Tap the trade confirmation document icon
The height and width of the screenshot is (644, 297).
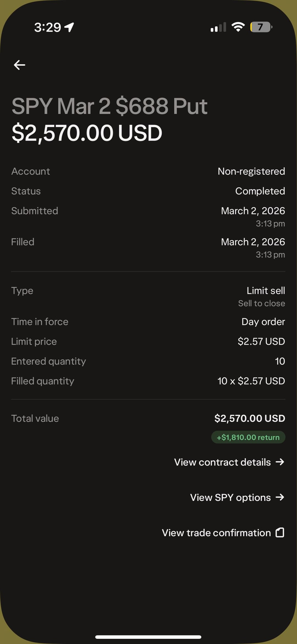click(280, 533)
